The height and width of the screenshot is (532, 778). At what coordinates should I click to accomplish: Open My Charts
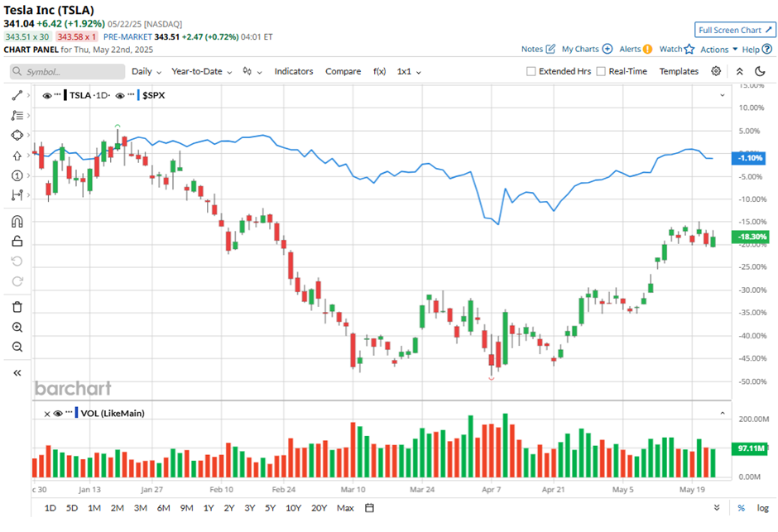[x=587, y=49]
